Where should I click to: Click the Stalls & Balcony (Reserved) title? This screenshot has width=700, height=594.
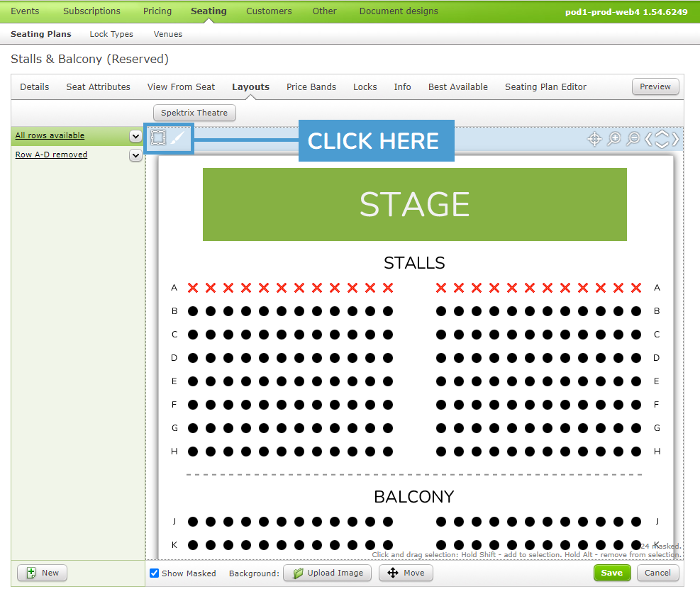pos(90,59)
